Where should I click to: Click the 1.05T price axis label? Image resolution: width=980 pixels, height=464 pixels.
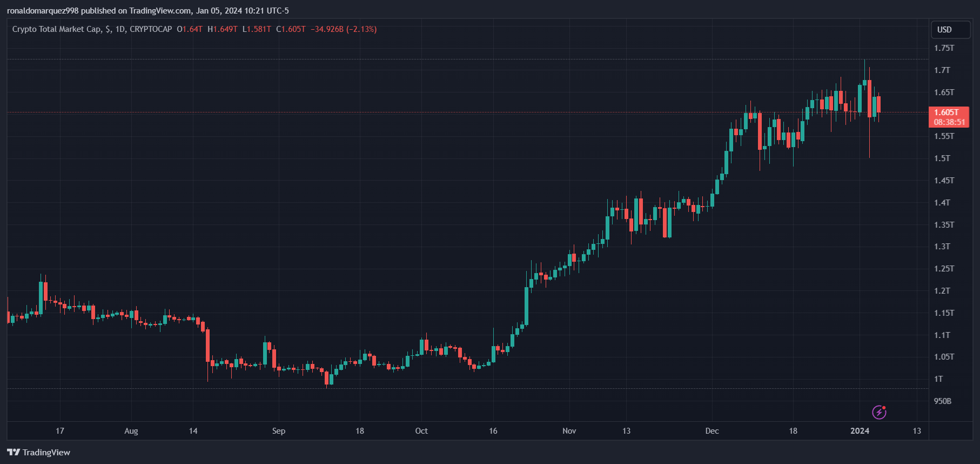click(944, 357)
